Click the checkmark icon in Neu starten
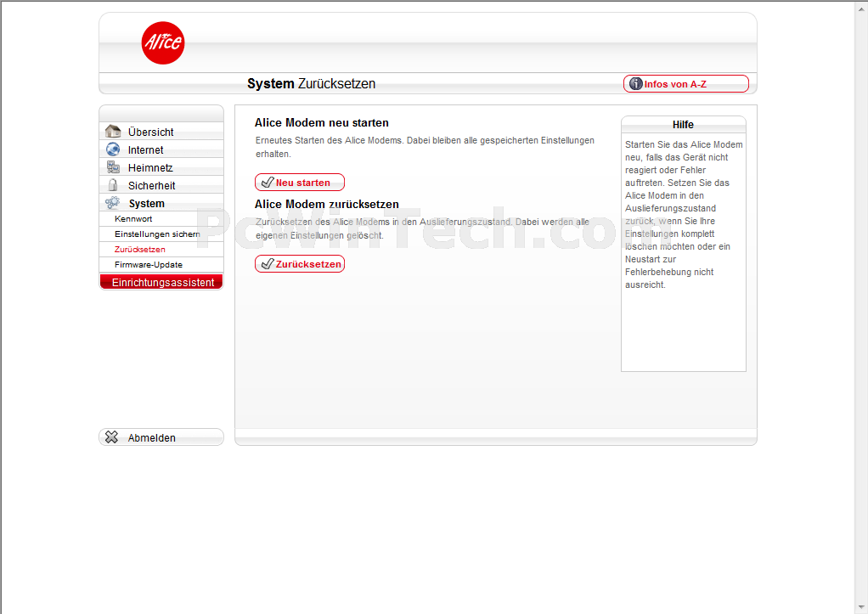This screenshot has width=868, height=614. pos(268,182)
